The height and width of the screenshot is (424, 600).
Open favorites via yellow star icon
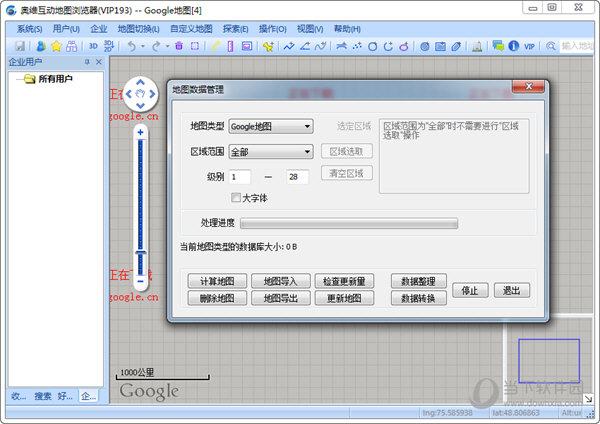click(x=56, y=46)
